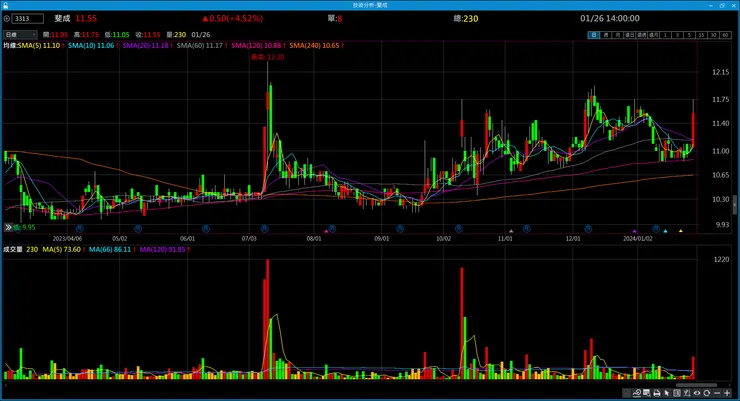Select the 1-minute timeframe button

[x=665, y=35]
